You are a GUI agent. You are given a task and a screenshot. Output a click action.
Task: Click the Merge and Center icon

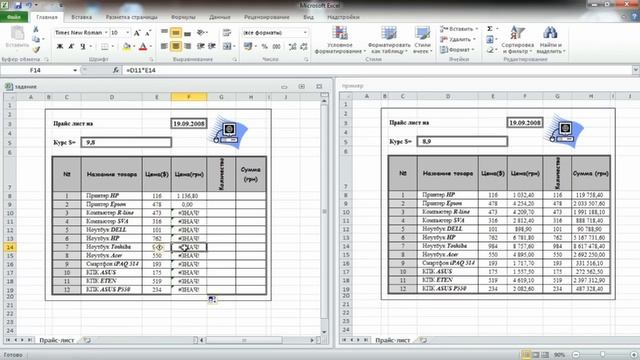[x=227, y=47]
